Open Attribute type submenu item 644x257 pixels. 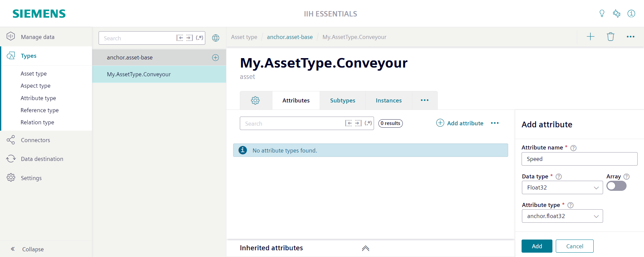click(38, 98)
